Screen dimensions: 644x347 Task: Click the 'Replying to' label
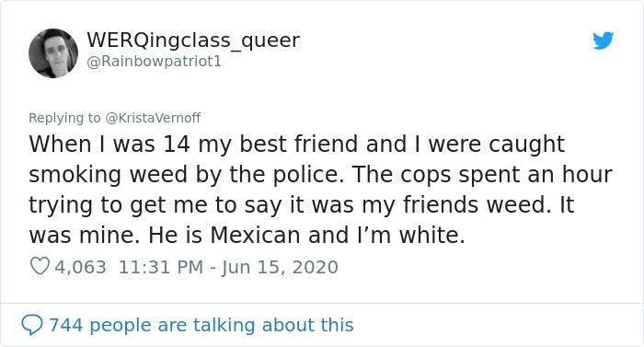pyautogui.click(x=64, y=118)
